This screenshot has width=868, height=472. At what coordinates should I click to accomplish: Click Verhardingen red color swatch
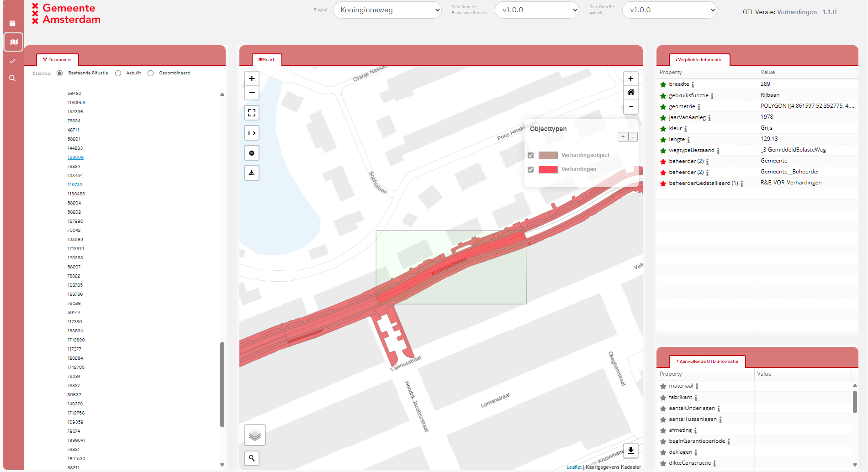click(x=548, y=169)
